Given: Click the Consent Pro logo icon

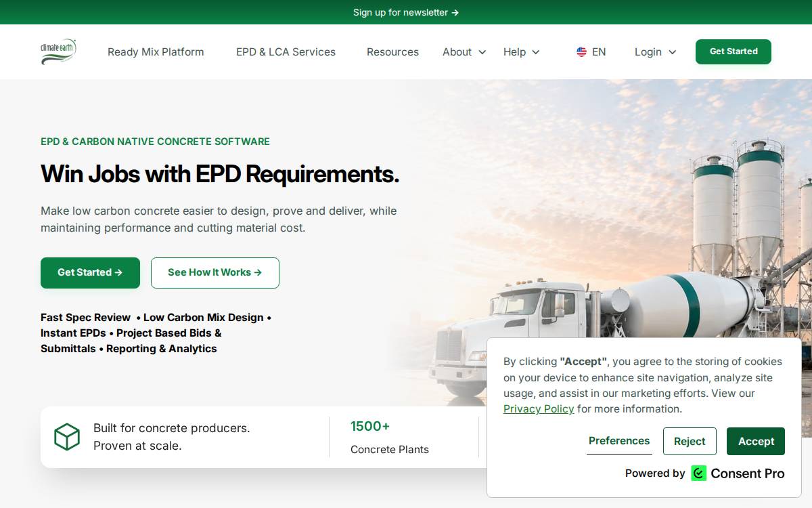Looking at the screenshot, I should pos(698,473).
